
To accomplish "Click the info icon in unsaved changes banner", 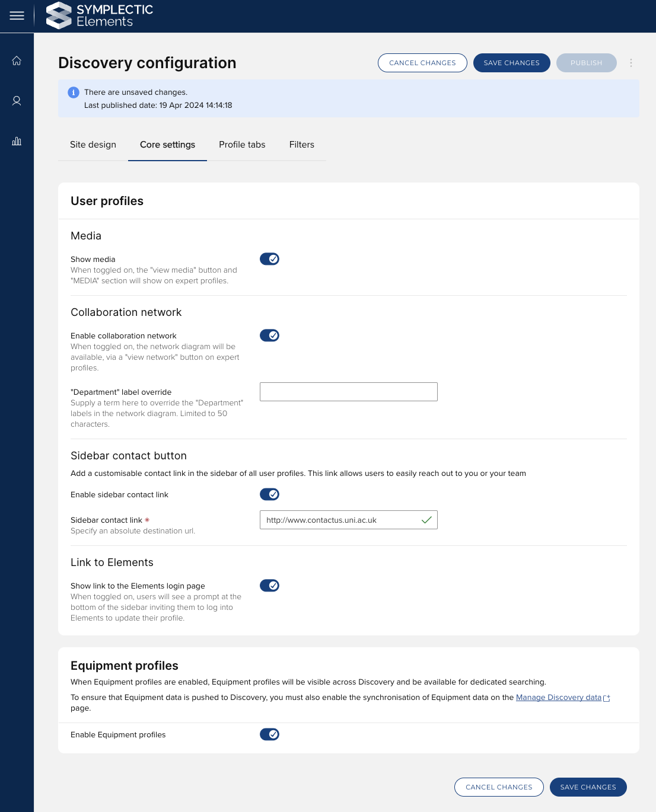I will click(74, 92).
